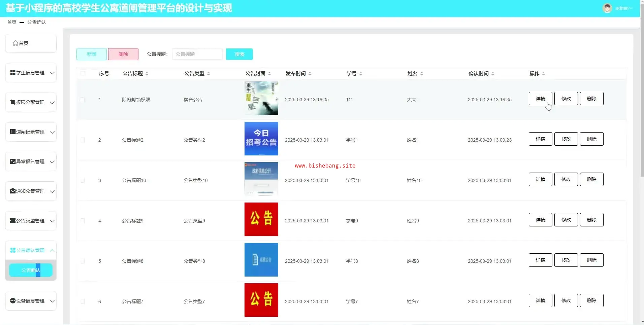This screenshot has height=325, width=644.
Task: Sort by 发布时间 column arrows
Action: point(310,74)
